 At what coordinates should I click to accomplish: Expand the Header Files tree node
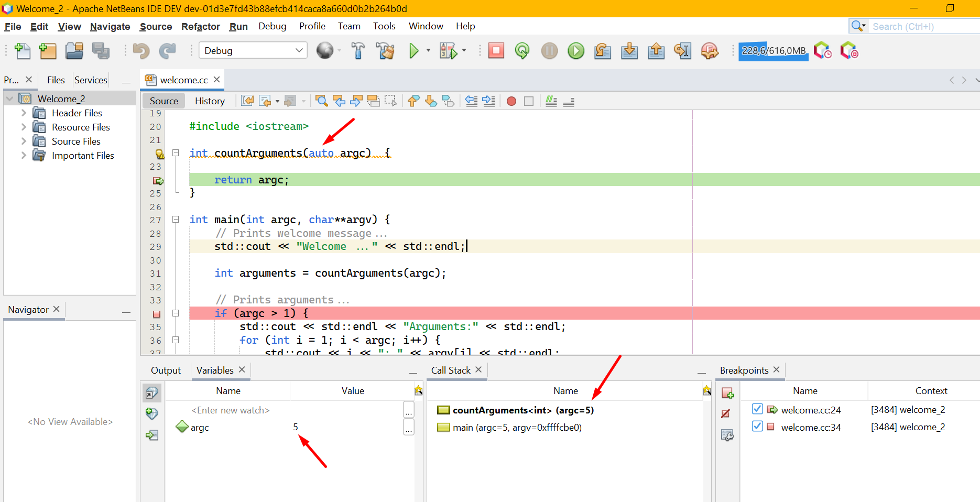[x=24, y=113]
